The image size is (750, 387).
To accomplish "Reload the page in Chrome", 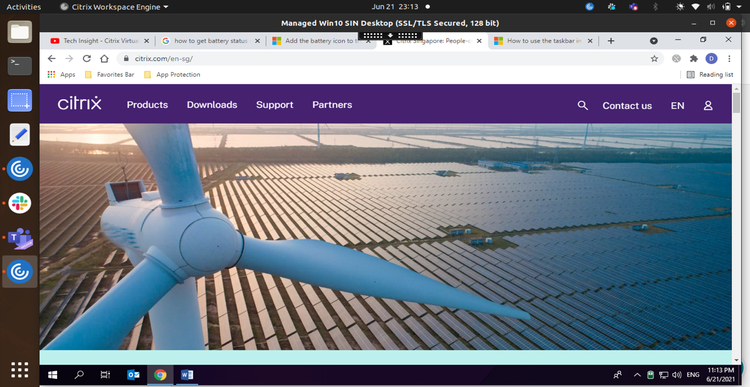I will tap(87, 58).
